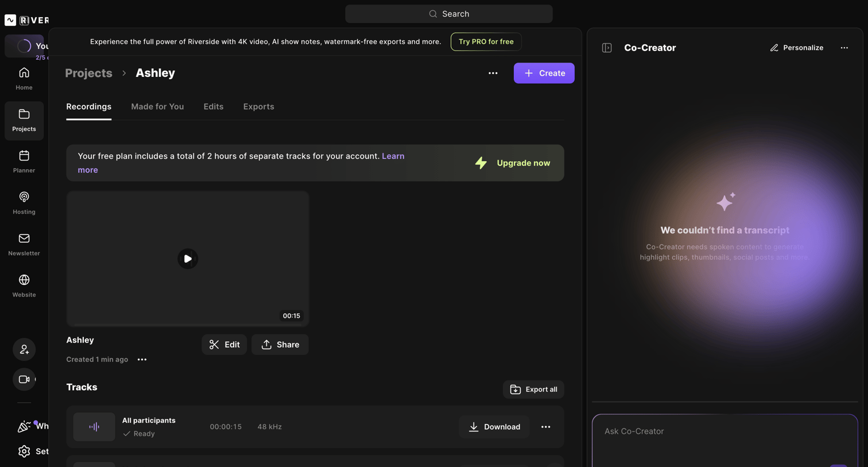Click Personalize in Co-Creator panel

797,48
